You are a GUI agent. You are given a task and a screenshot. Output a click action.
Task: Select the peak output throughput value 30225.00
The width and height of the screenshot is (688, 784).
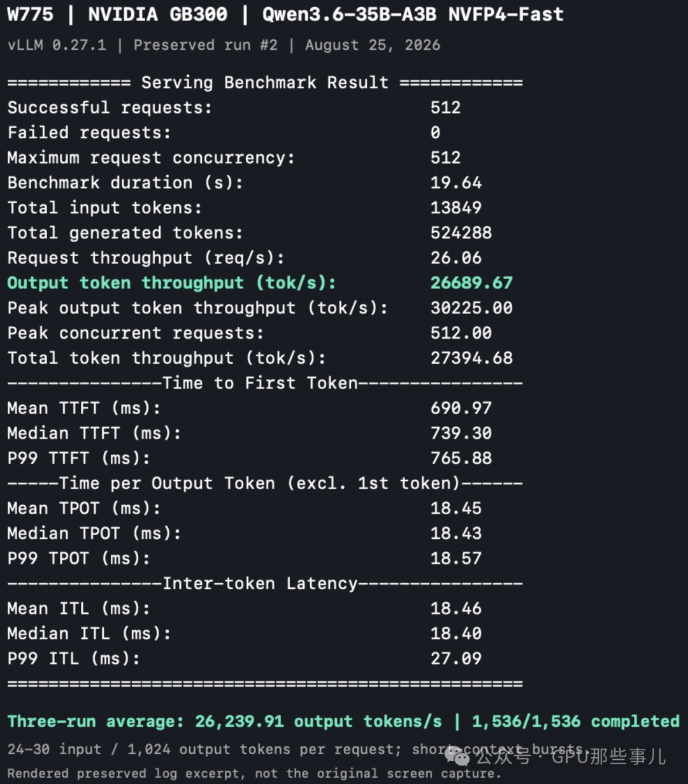click(471, 308)
